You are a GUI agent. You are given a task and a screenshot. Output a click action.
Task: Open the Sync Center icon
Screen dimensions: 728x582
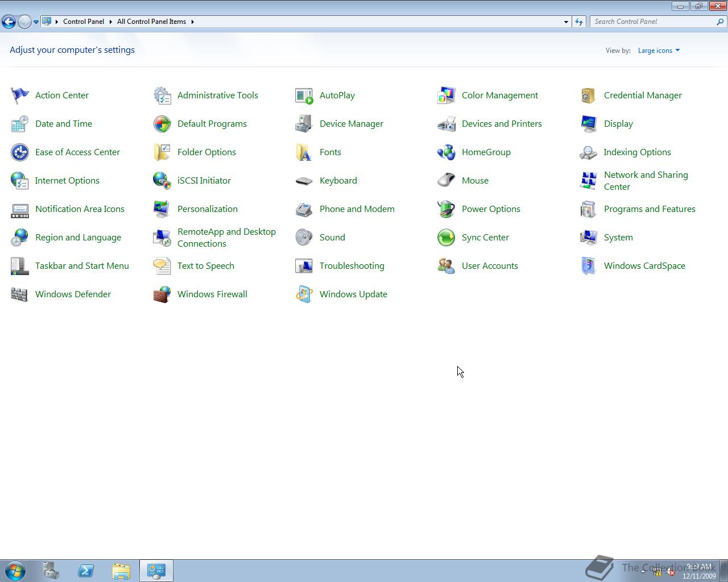pyautogui.click(x=446, y=238)
